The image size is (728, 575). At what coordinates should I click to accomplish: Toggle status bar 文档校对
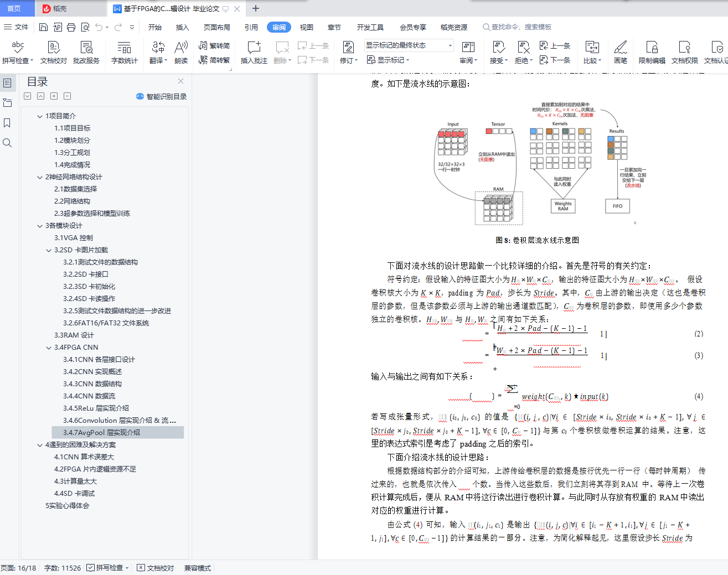click(156, 568)
